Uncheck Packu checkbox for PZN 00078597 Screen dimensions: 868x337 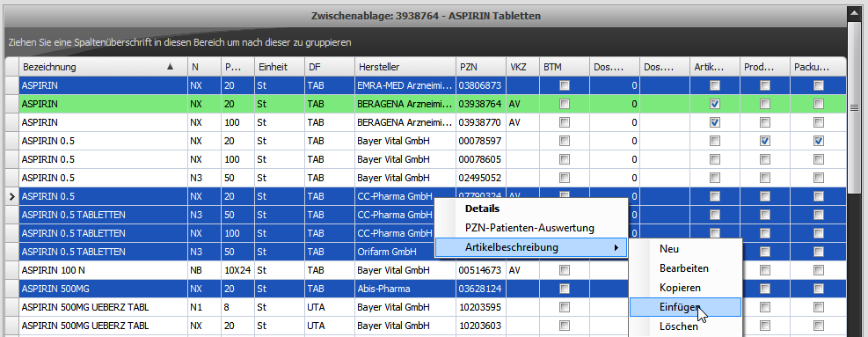819,141
